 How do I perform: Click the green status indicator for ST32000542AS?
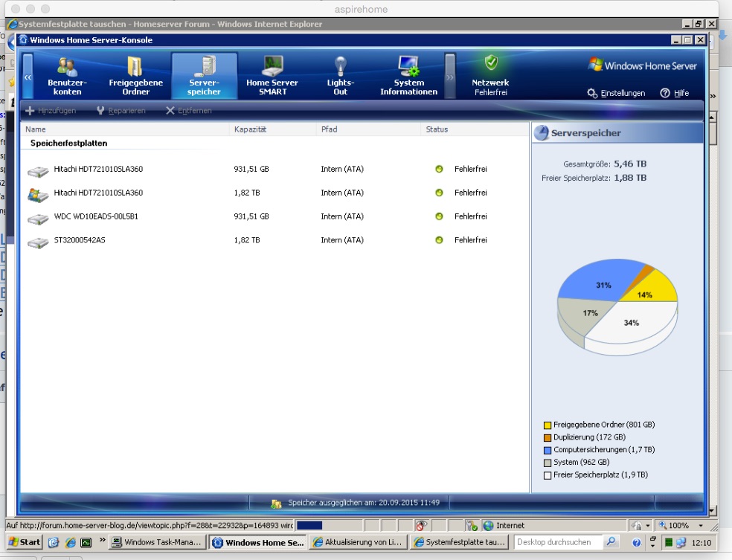(439, 240)
